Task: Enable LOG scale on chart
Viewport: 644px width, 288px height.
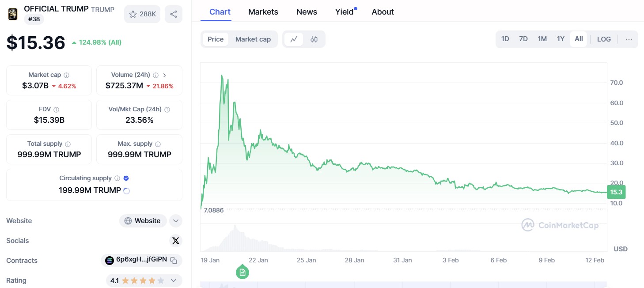Action: click(604, 39)
